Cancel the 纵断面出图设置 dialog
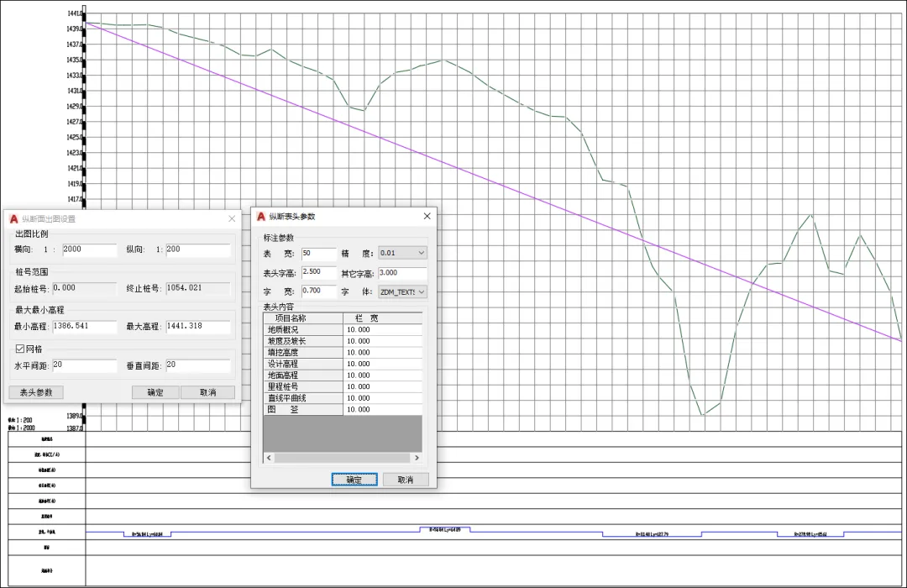 (x=207, y=392)
